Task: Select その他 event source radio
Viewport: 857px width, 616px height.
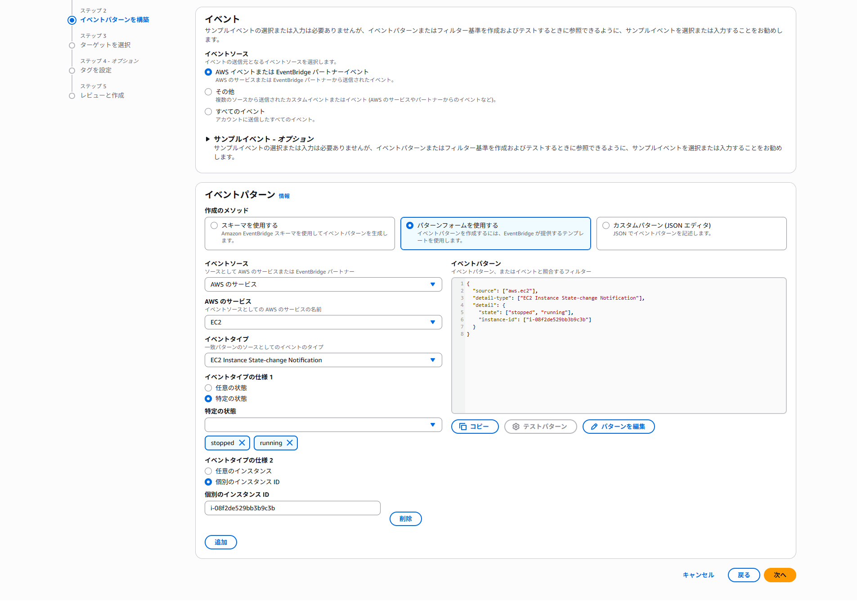Action: pyautogui.click(x=208, y=92)
